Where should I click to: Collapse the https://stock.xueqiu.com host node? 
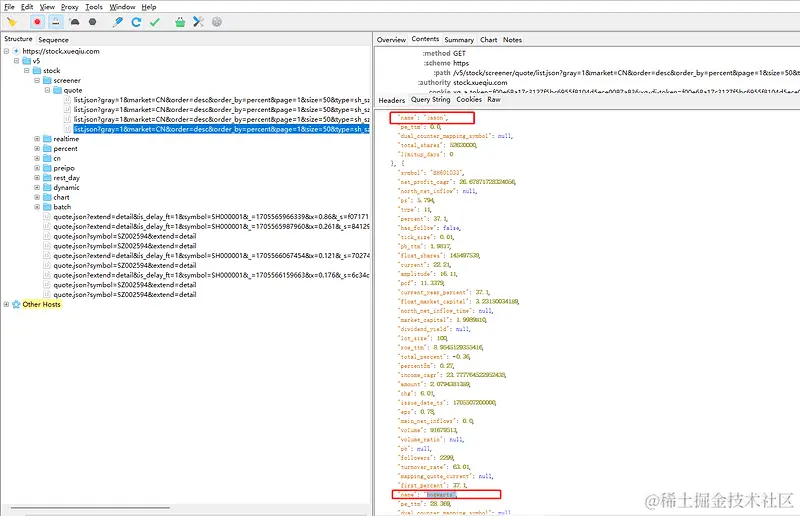pos(6,51)
